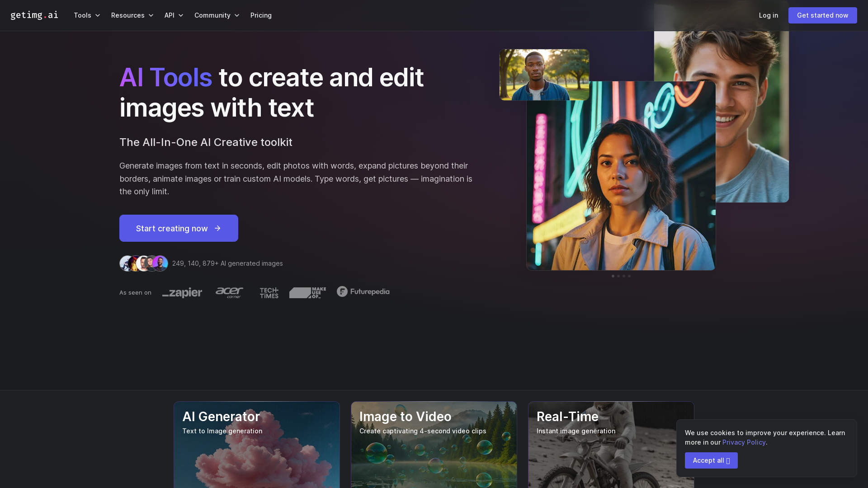This screenshot has width=868, height=488.
Task: Click the Get started now button
Action: click(822, 15)
